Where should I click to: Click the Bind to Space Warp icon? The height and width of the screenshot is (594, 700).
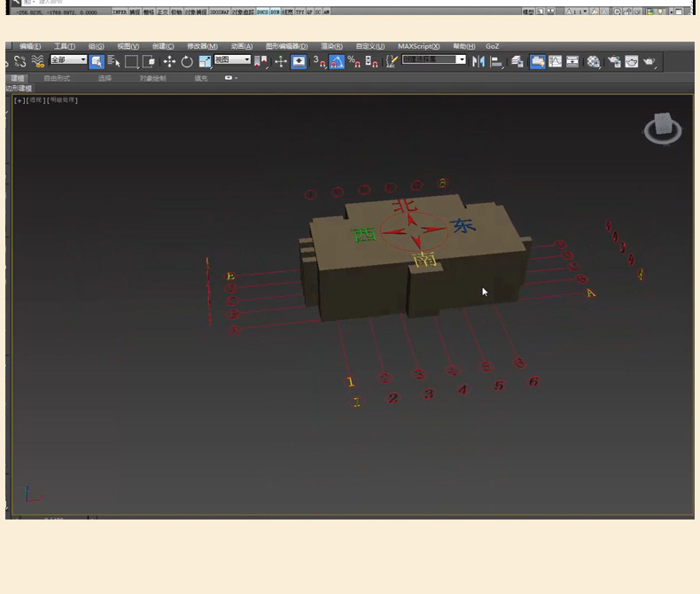pyautogui.click(x=38, y=61)
